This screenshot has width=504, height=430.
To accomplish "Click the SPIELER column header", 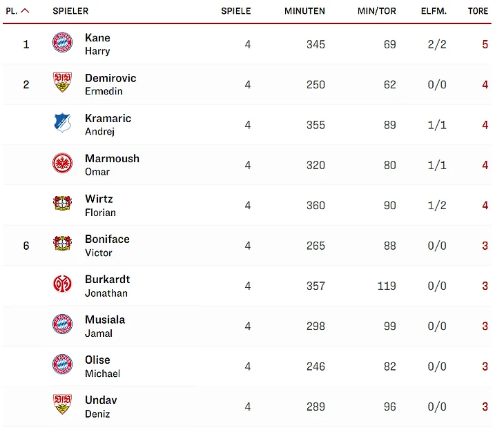I will (x=70, y=11).
